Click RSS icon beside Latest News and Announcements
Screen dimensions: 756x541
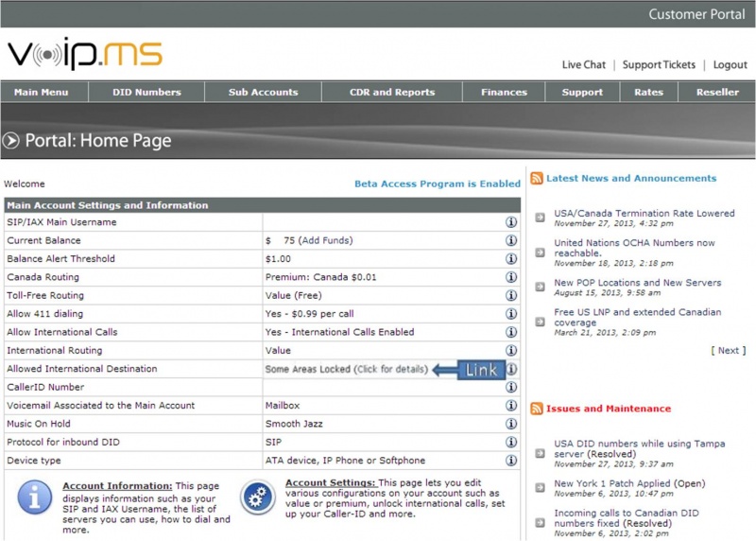pyautogui.click(x=537, y=178)
